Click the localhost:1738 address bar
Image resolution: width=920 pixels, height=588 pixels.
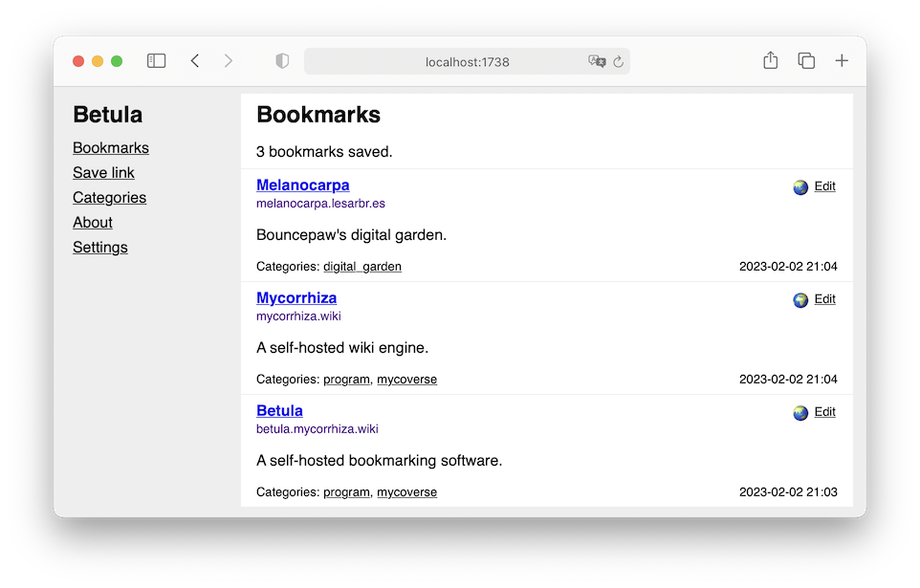tap(467, 62)
